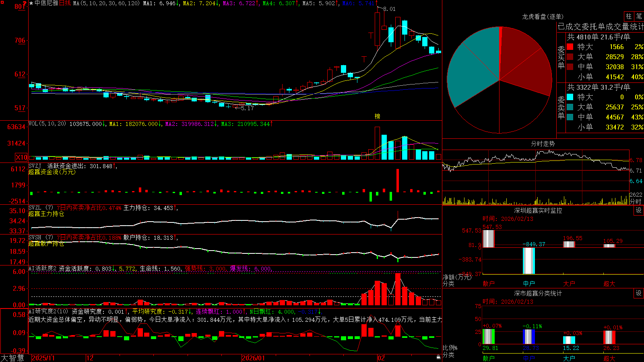Click the SVZL (7) indicator label
The height and width of the screenshot is (362, 644).
coord(41,208)
